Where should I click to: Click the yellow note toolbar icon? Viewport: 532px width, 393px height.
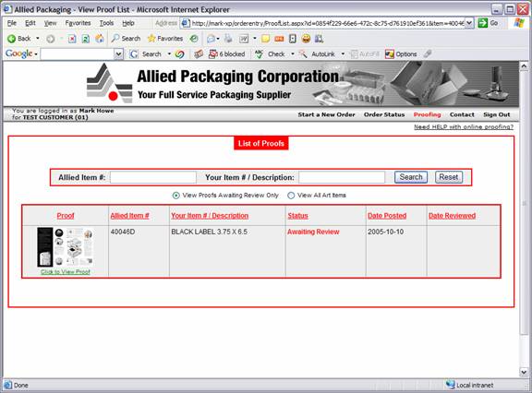(265, 39)
